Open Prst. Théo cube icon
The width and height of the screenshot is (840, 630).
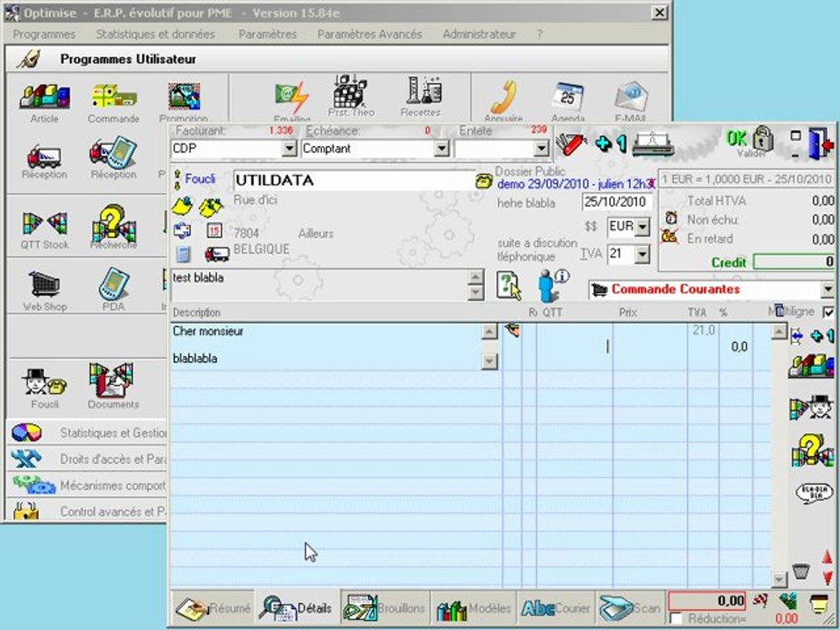click(351, 91)
